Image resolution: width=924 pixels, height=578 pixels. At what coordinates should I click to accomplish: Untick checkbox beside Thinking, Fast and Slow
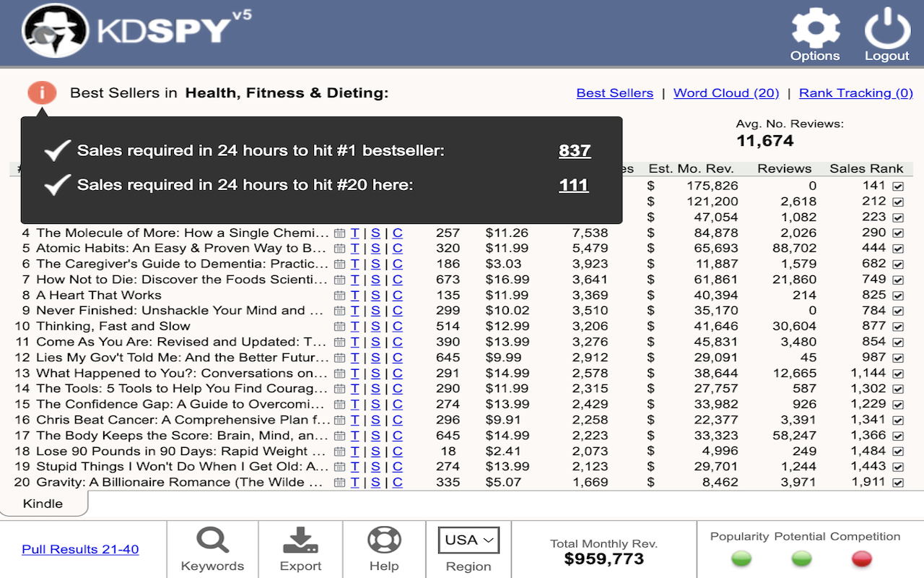897,326
